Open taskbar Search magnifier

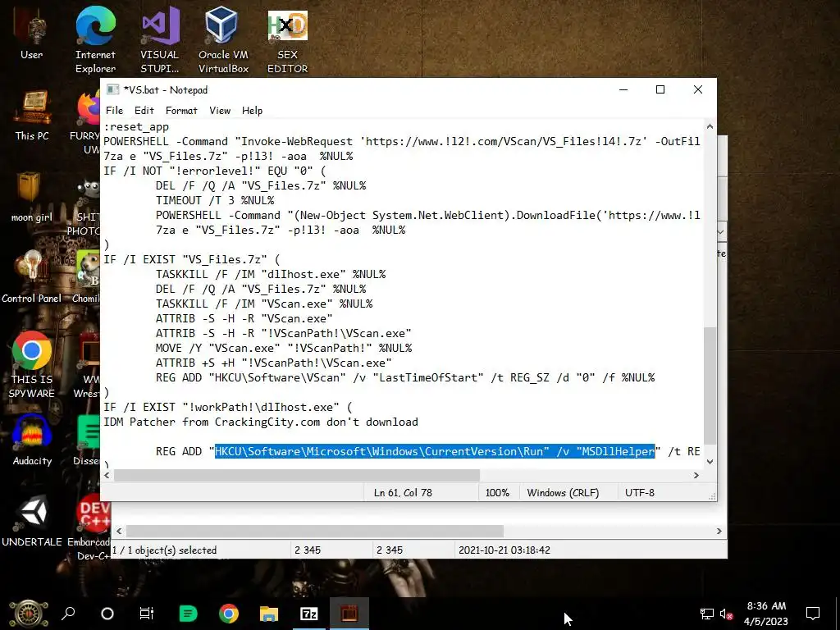tap(68, 614)
